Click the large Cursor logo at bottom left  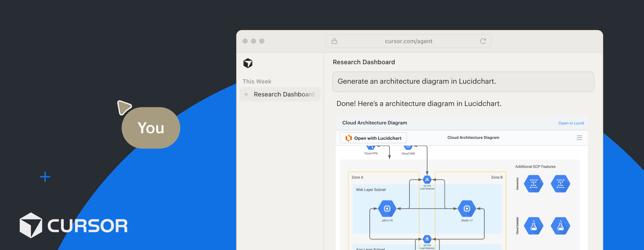tap(74, 225)
